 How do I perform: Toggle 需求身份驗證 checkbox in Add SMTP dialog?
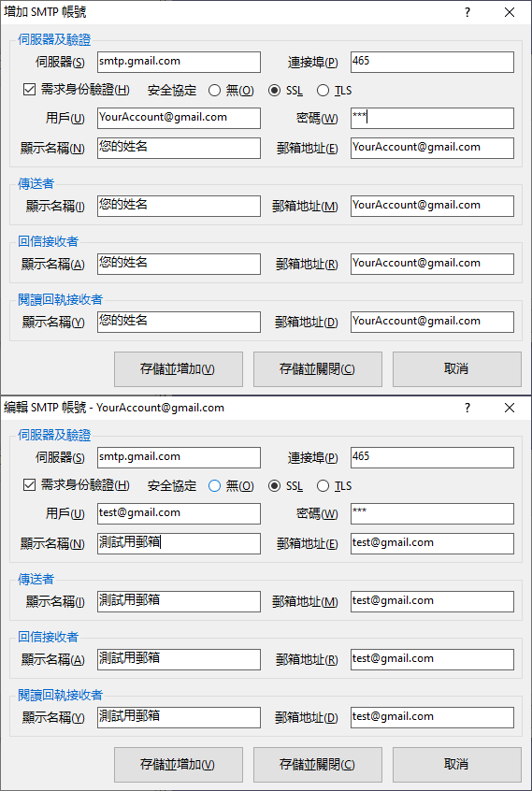pyautogui.click(x=30, y=90)
